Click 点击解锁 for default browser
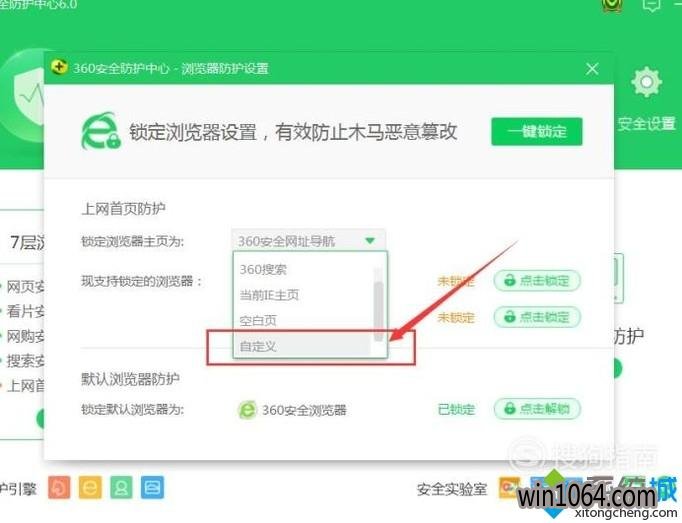The image size is (682, 523). click(538, 409)
